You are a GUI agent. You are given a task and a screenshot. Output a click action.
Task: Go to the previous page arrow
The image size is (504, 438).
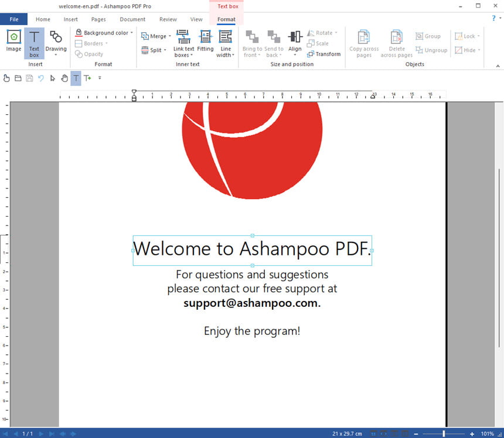click(x=16, y=433)
